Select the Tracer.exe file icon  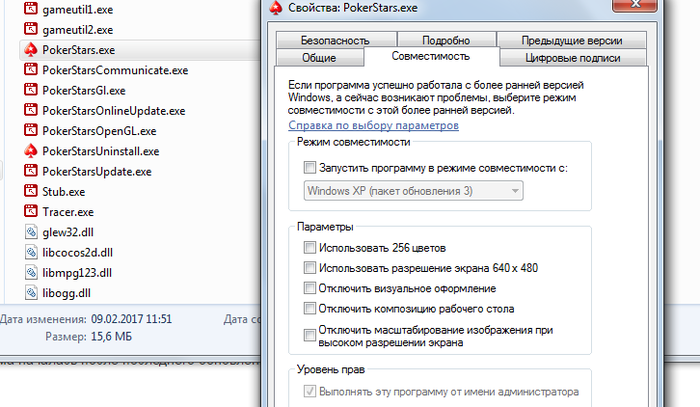coord(30,212)
